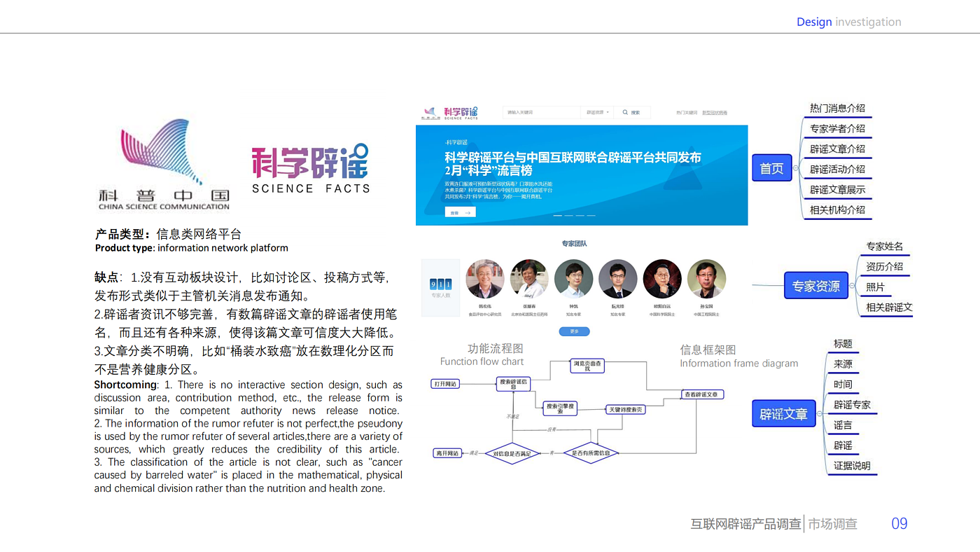Select the 证据说明 leaf in the article branch
980x552 pixels.
pos(852,466)
